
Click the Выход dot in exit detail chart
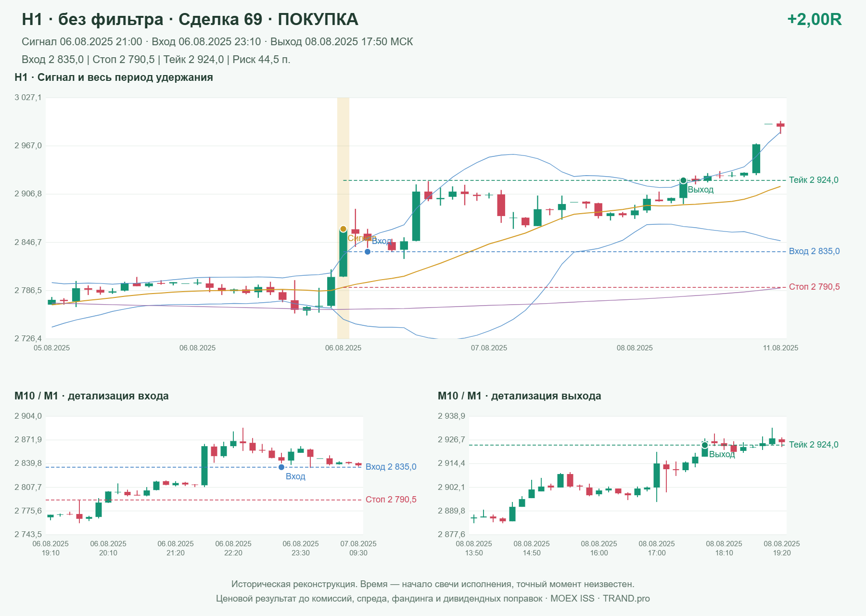click(x=705, y=445)
